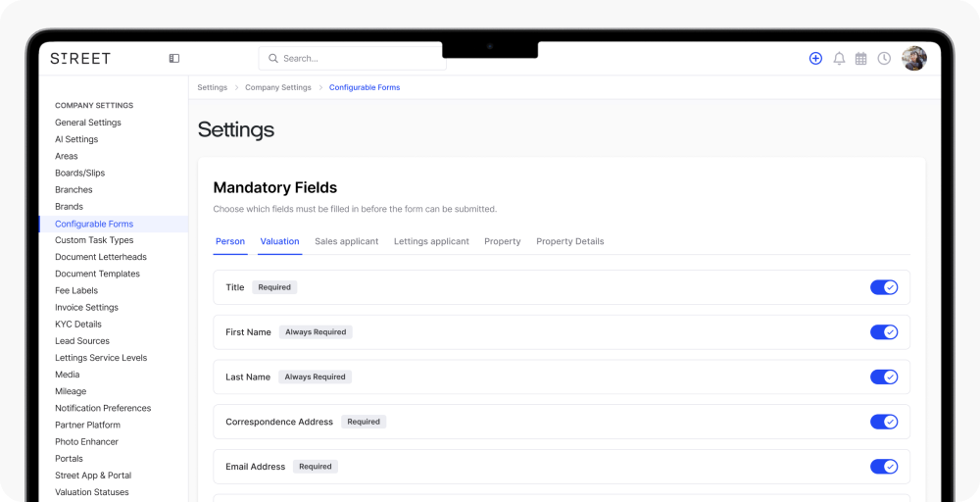Collapse the sidebar panel icon
This screenshot has width=980, height=502.
click(x=174, y=58)
